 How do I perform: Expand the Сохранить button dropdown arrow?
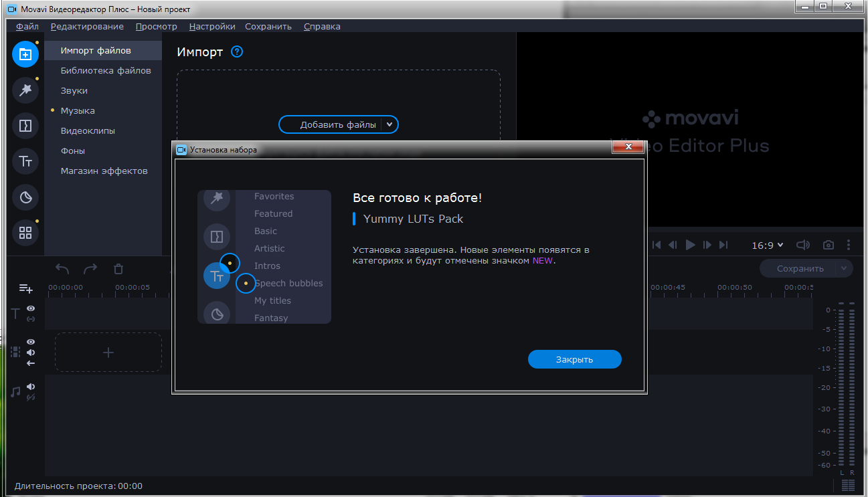844,268
